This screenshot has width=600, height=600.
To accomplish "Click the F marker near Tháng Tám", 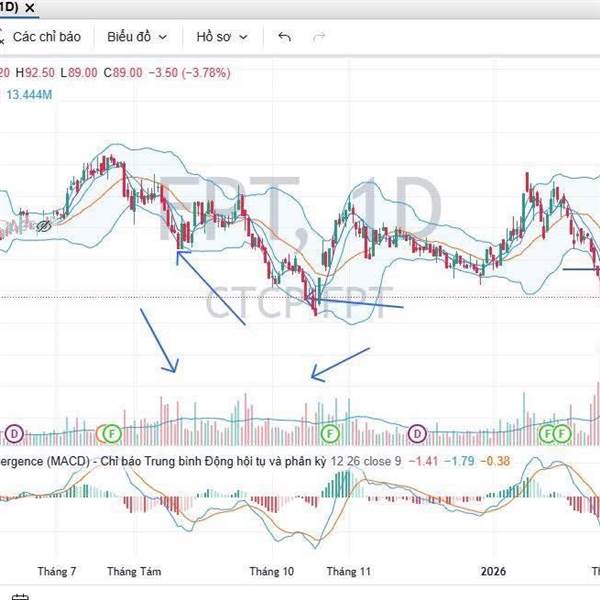I will point(112,434).
